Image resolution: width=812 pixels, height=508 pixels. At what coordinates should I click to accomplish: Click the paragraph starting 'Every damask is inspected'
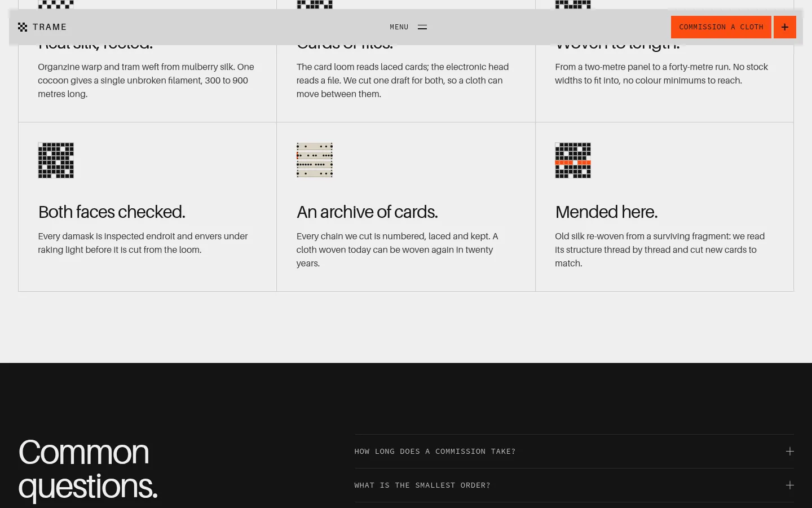click(x=143, y=243)
